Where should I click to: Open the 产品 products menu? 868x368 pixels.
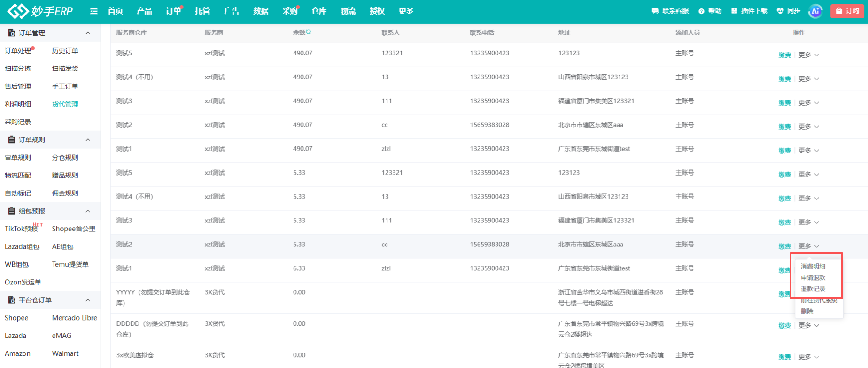click(x=145, y=11)
